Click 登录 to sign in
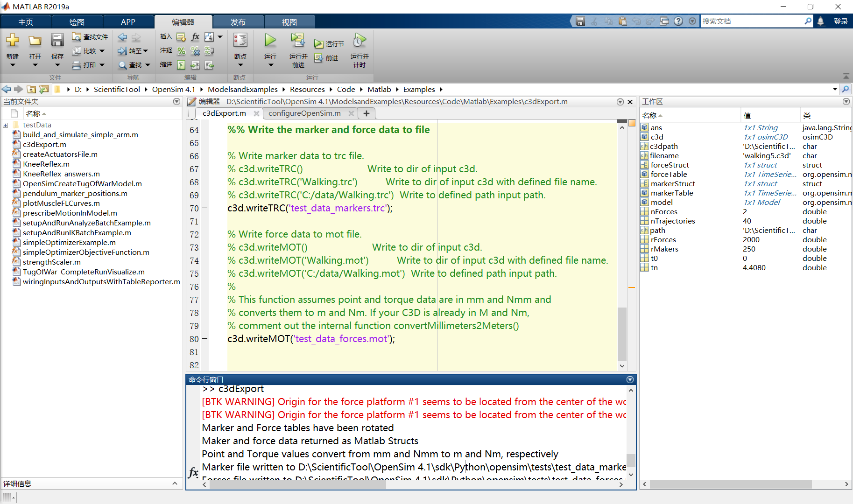Viewport: 853px width, 504px height. (840, 21)
